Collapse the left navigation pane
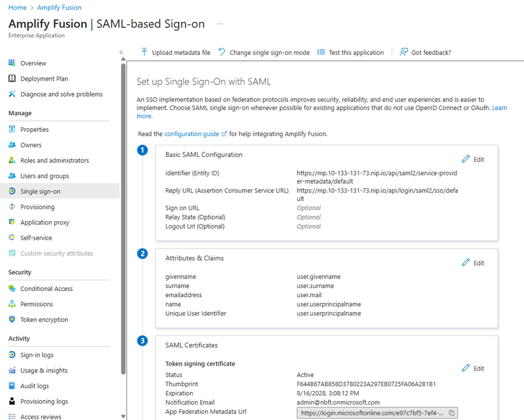 point(121,52)
